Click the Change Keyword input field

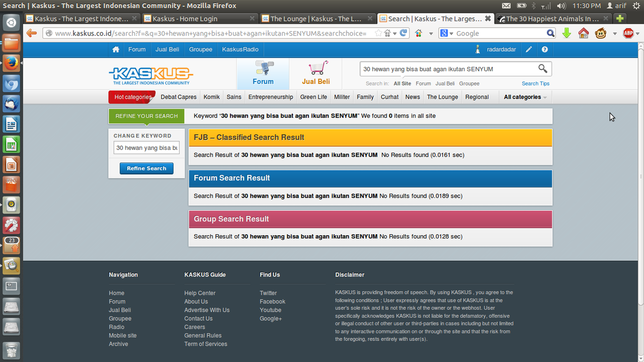(x=146, y=148)
